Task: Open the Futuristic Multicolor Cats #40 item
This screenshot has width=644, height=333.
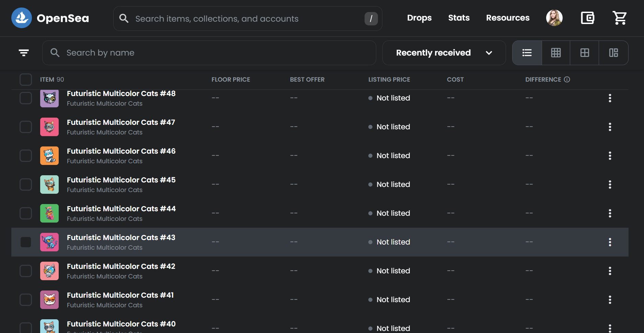Action: click(x=121, y=324)
